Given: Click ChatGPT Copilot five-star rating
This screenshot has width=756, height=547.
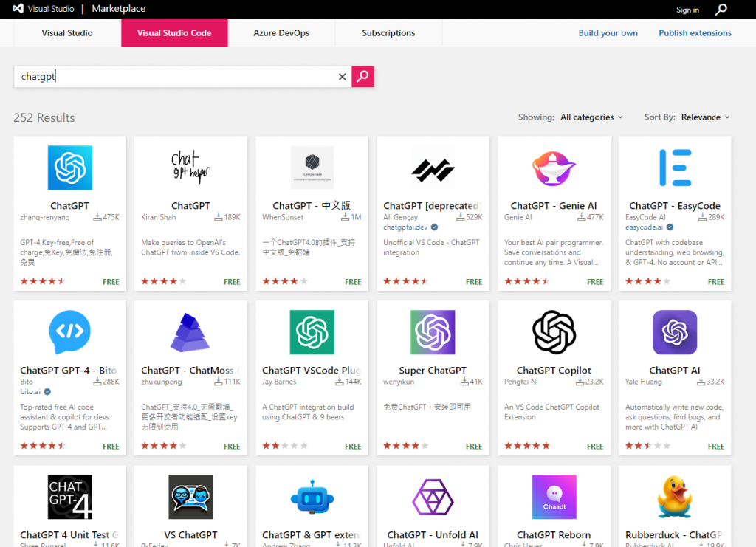Looking at the screenshot, I should (527, 446).
